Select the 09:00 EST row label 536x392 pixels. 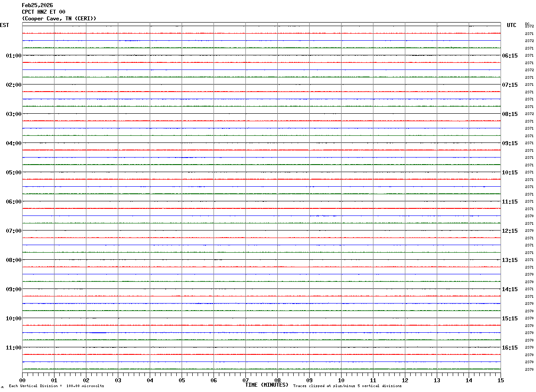click(x=14, y=289)
